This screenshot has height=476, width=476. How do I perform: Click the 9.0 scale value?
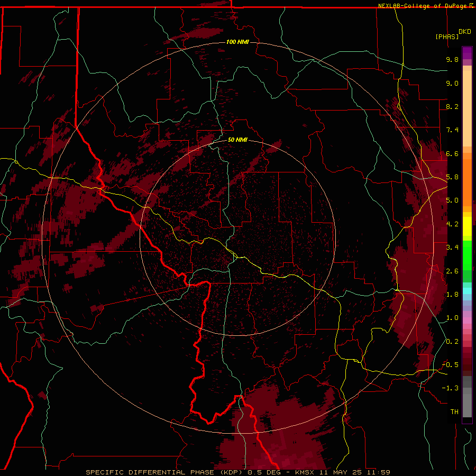click(x=452, y=83)
